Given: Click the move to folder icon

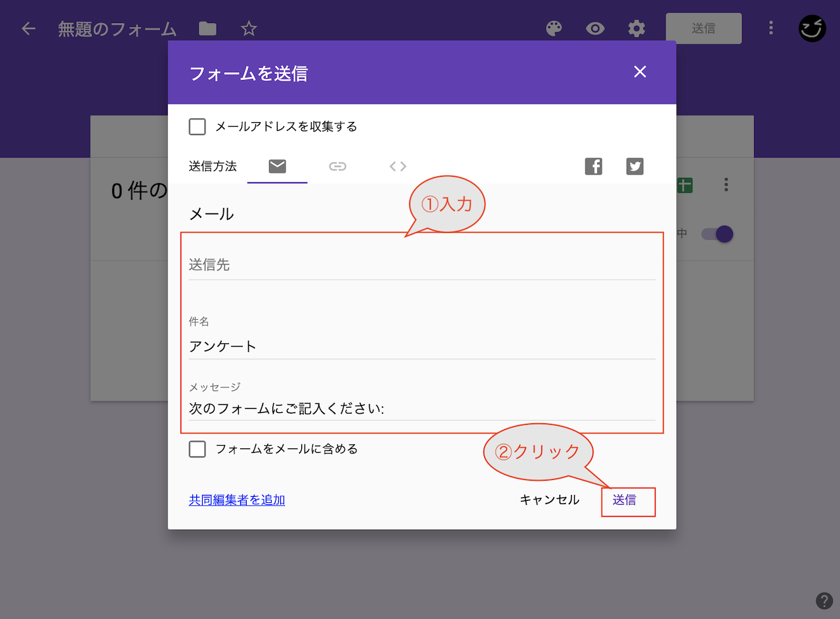Looking at the screenshot, I should 207,28.
